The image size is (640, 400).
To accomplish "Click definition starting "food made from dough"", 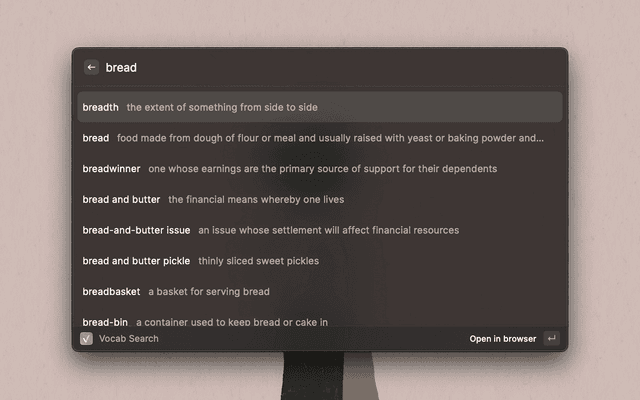I will (330, 138).
